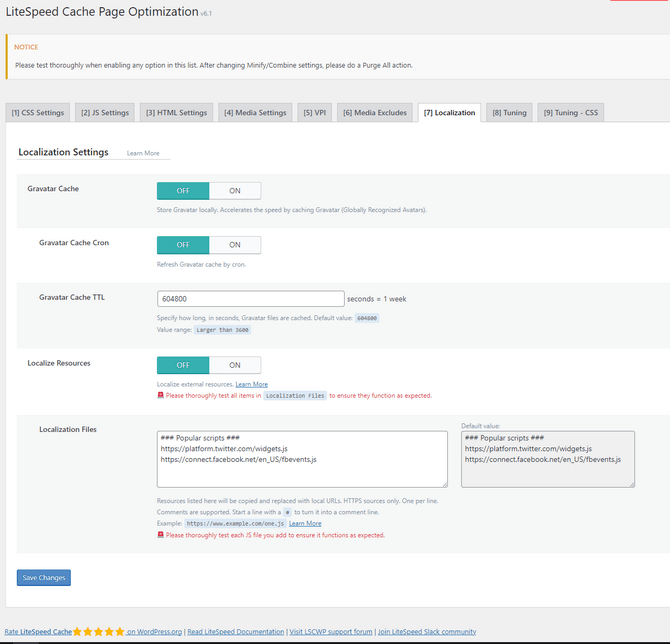Open the Tuning - CSS tab
This screenshot has width=670, height=644.
(x=571, y=113)
